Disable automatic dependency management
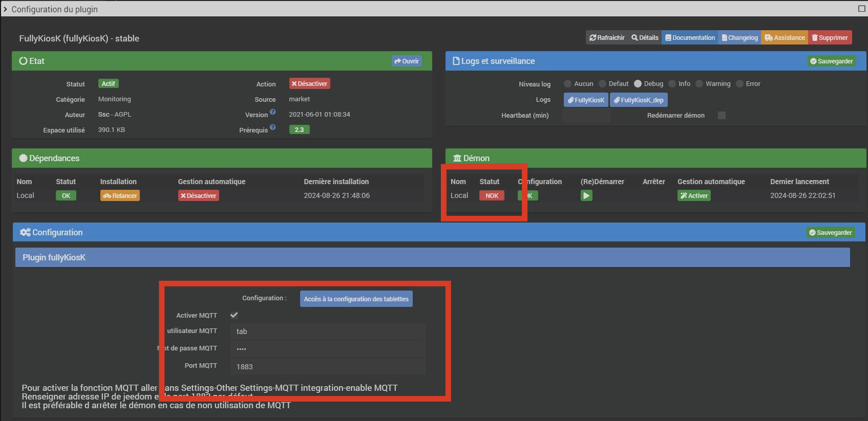The width and height of the screenshot is (868, 421). point(198,195)
